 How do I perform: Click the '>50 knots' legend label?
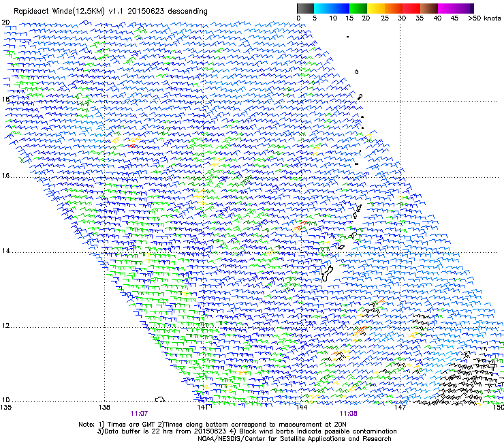pyautogui.click(x=484, y=18)
